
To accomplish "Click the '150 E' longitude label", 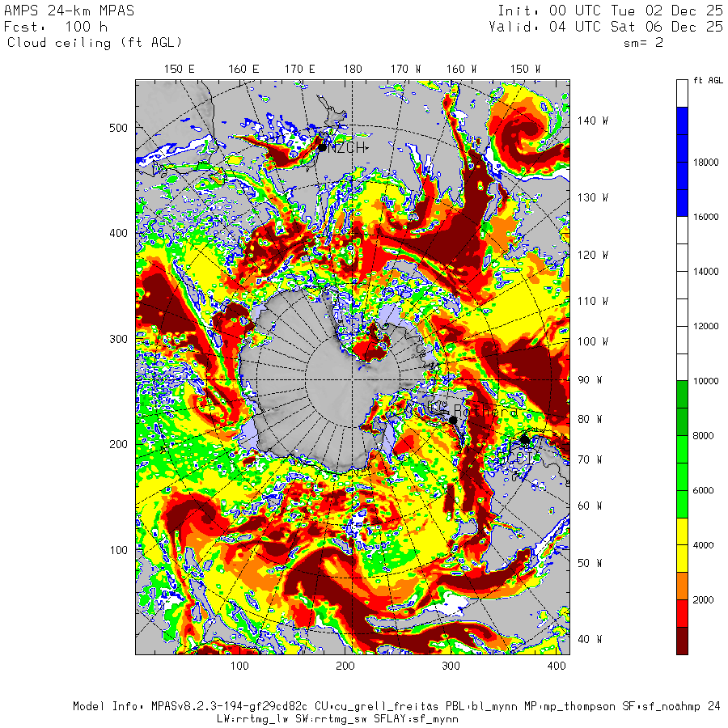I will click(x=180, y=70).
